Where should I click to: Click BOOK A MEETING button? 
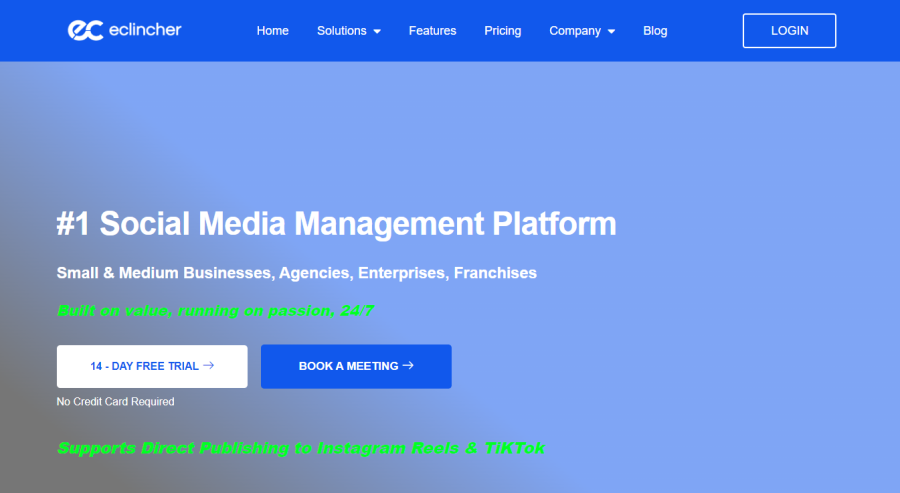356,366
